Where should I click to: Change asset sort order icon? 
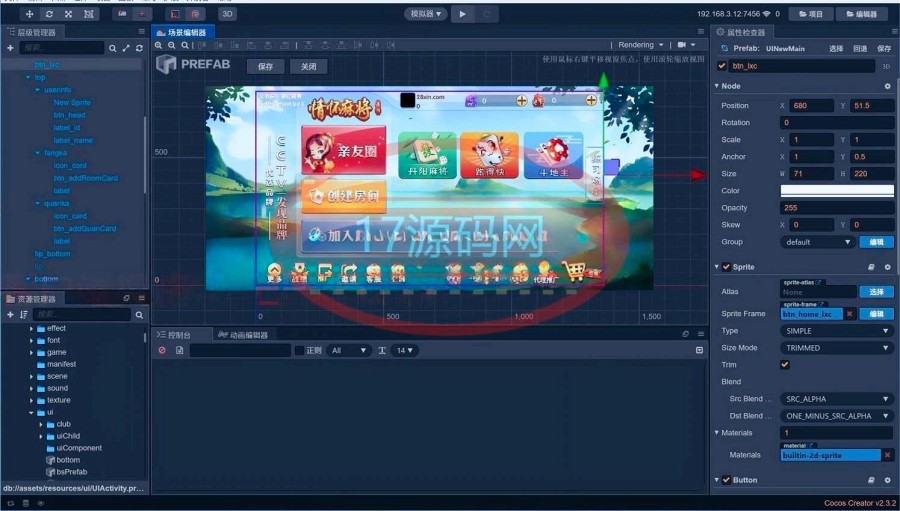(24, 314)
